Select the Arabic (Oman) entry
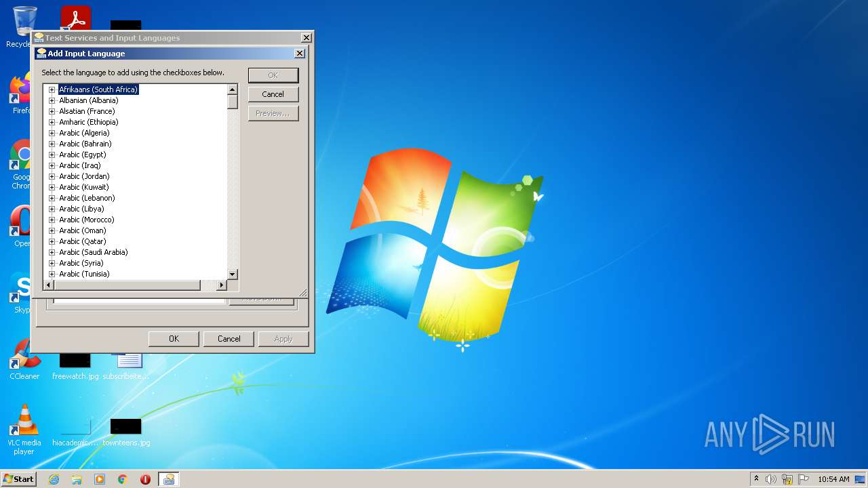 83,230
